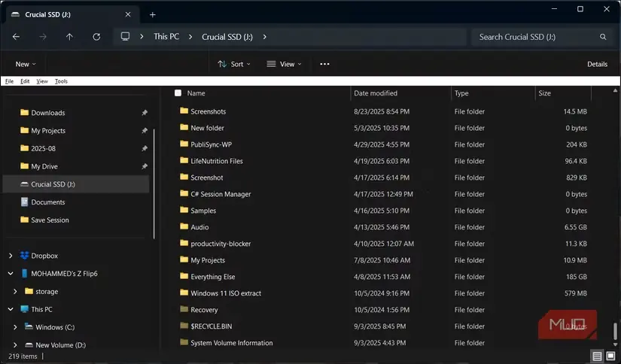Click the This PC monitor icon
621x364 pixels.
click(25, 309)
